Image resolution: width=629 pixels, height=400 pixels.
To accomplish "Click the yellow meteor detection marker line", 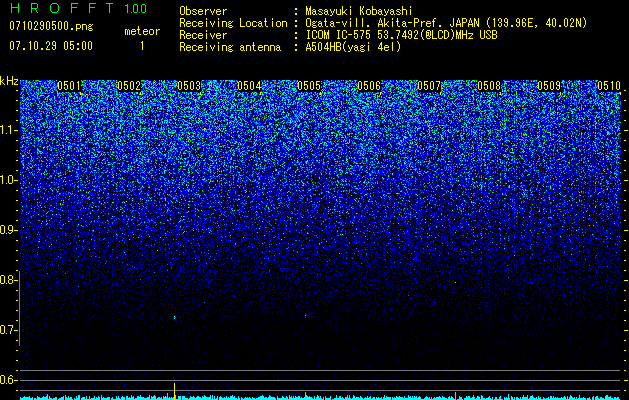I will coord(174,391).
